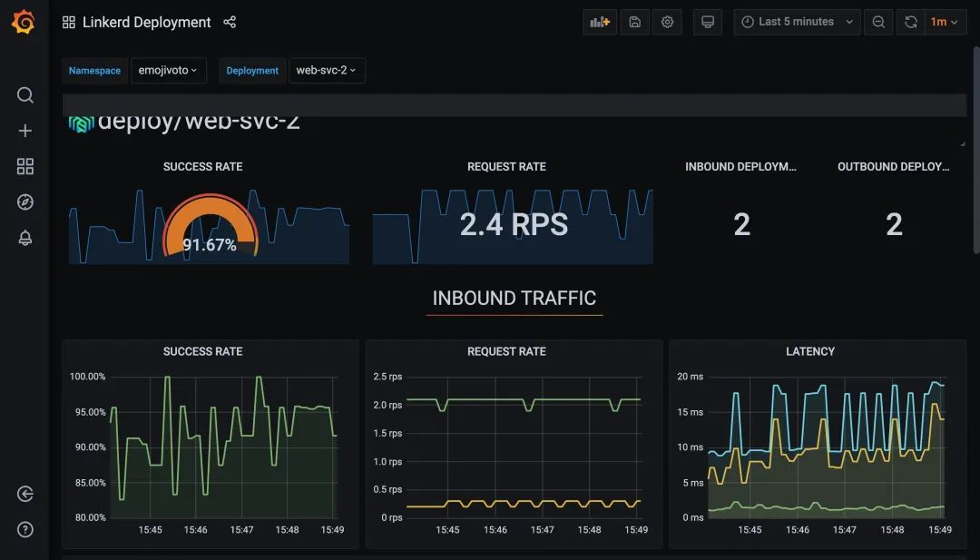Open the emojivoto namespace dropdown
980x560 pixels.
pos(168,71)
